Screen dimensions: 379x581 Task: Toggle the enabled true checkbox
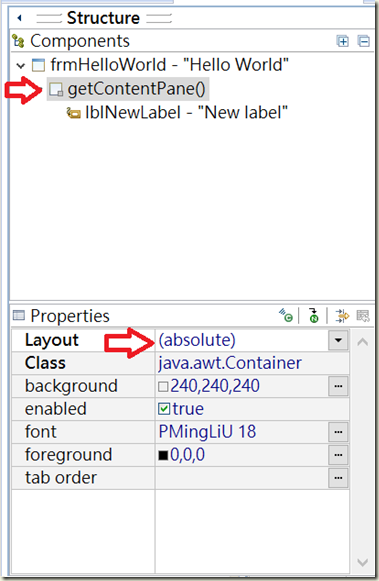point(164,409)
